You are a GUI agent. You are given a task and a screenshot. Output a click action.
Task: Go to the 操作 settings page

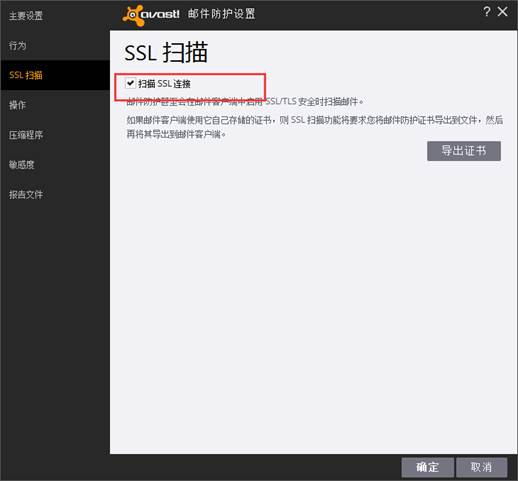click(x=17, y=105)
